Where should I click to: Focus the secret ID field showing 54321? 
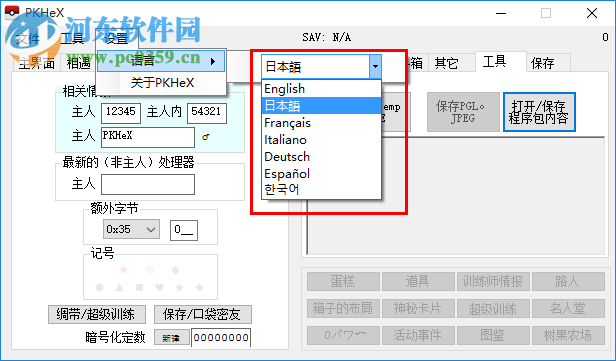(x=207, y=113)
